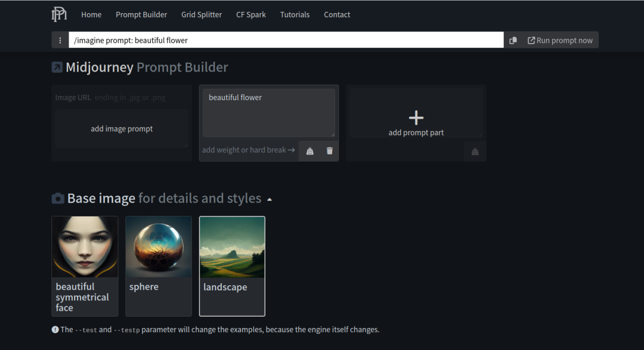The height and width of the screenshot is (350, 644).
Task: Navigate to CF Spark
Action: 251,14
